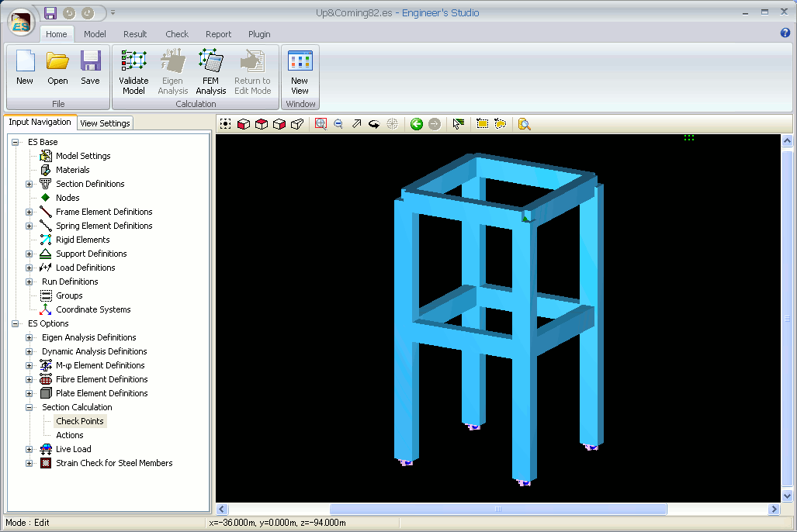Click the quick access Save floppy icon
Viewport: 797px width, 532px height.
(50, 12)
